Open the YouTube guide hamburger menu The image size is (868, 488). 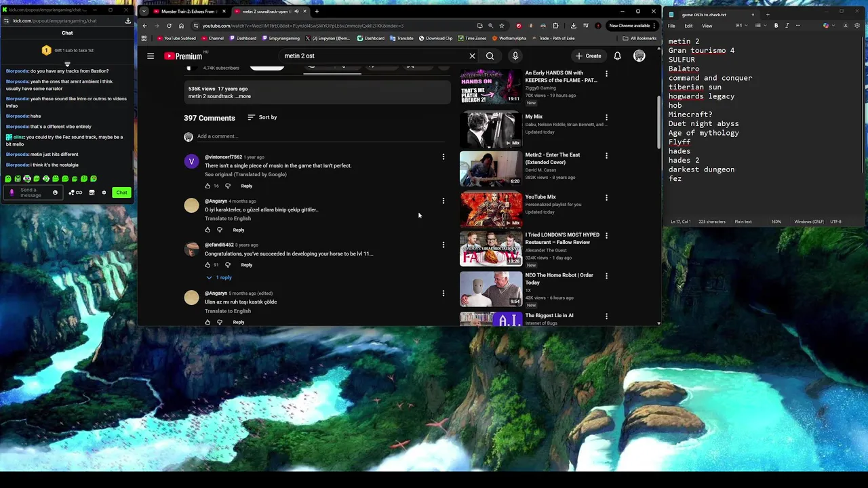coord(151,56)
